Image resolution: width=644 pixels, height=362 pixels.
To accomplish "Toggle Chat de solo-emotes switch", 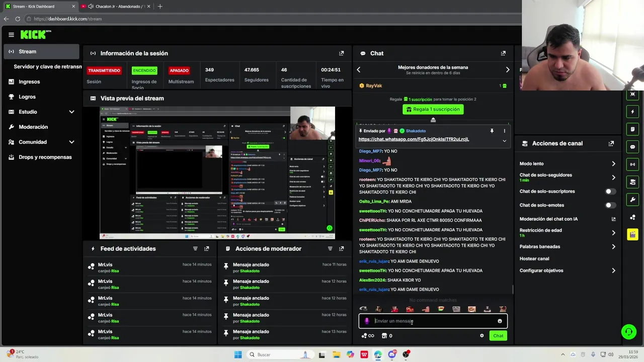I will (610, 205).
